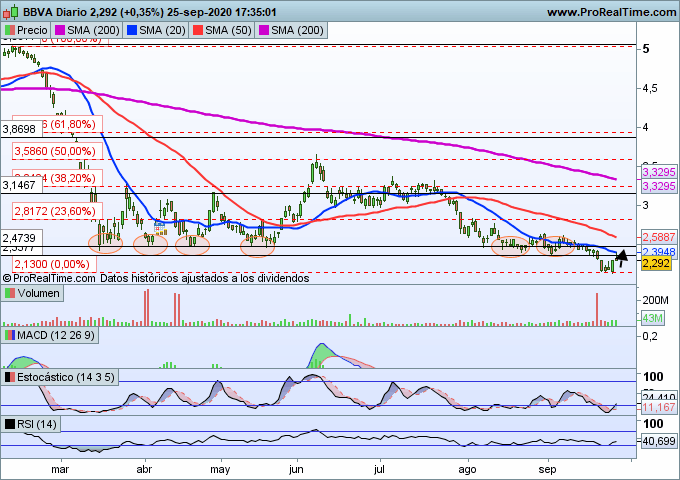Click the may month label on time axis
Screen dimensions: 680x480
point(220,469)
